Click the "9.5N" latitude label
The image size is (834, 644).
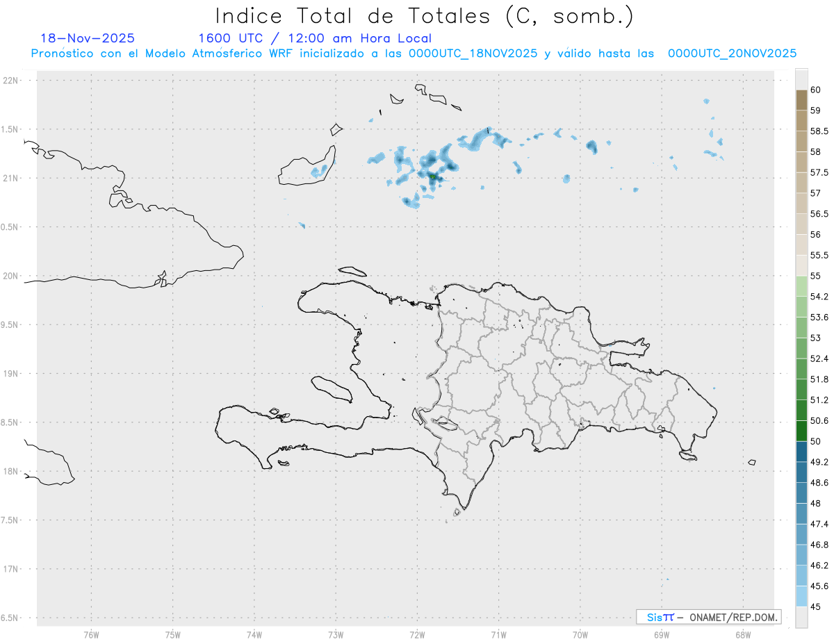10,324
